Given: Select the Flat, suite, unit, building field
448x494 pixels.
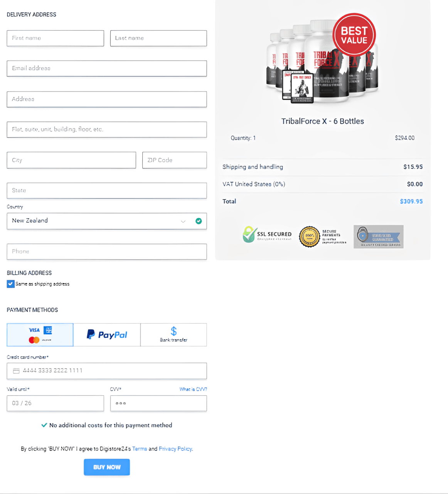Looking at the screenshot, I should coord(107,130).
